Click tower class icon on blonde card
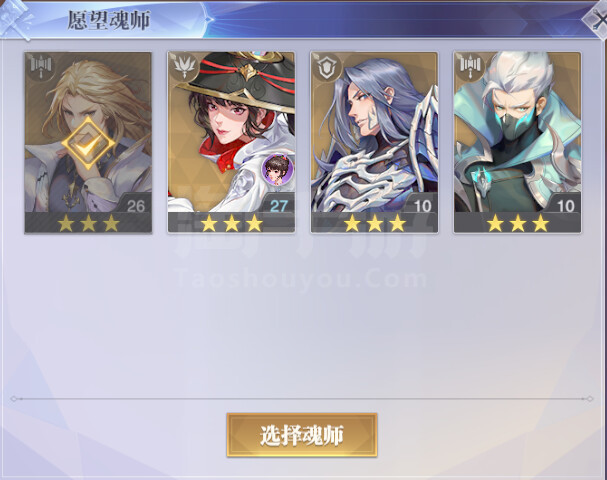 40,68
